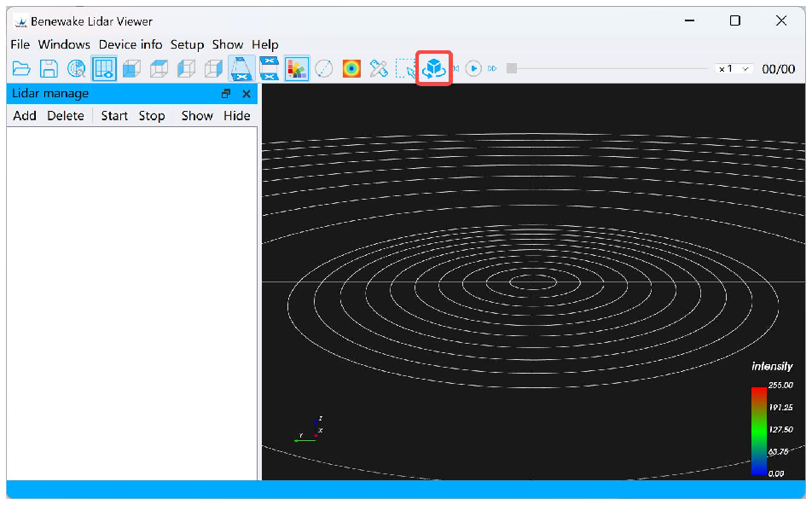The height and width of the screenshot is (505, 812).
Task: Click Hide in Lidar manage
Action: [x=236, y=115]
